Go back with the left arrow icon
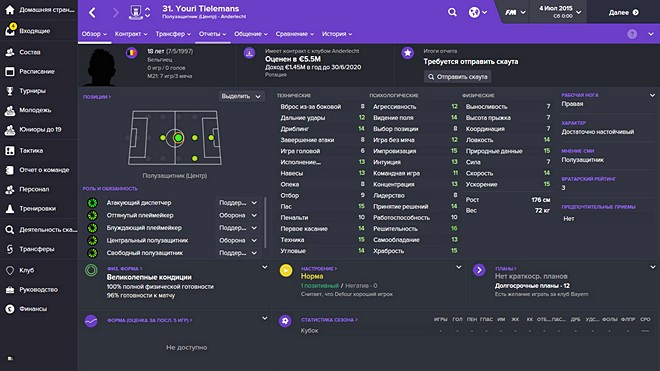Image resolution: width=660 pixels, height=371 pixels. [x=92, y=12]
